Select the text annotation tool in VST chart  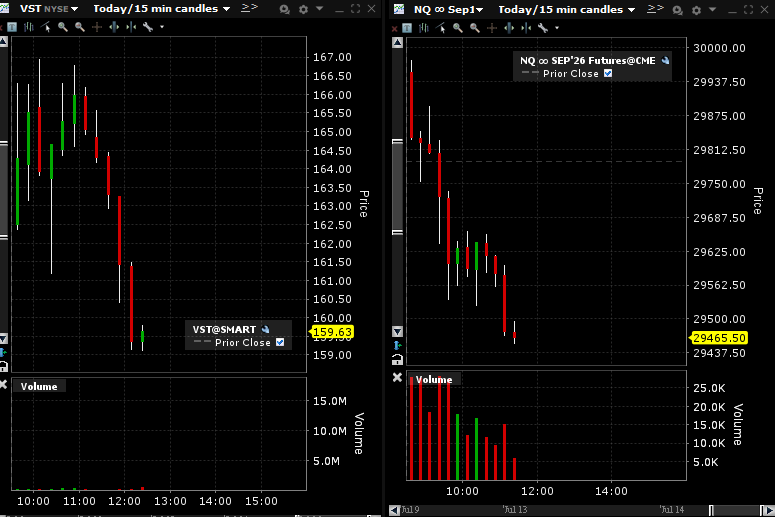click(x=12, y=27)
